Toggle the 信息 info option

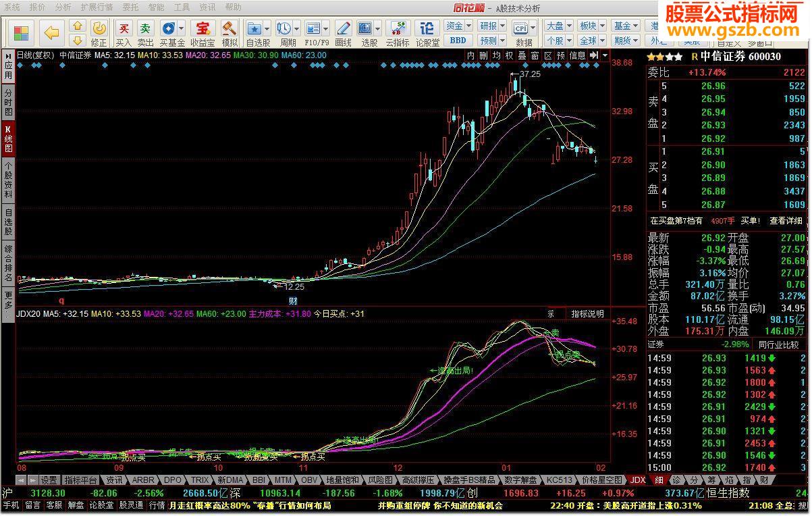click(x=577, y=55)
